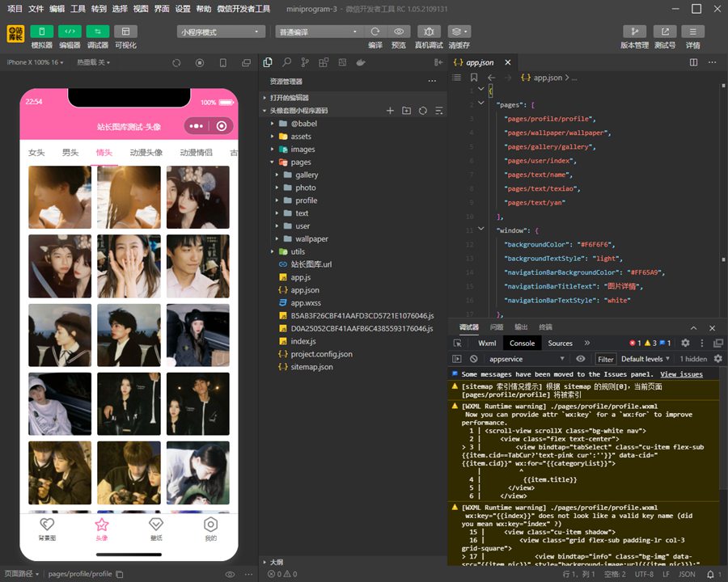
Task: Click the Compile refresh icon
Action: click(375, 32)
